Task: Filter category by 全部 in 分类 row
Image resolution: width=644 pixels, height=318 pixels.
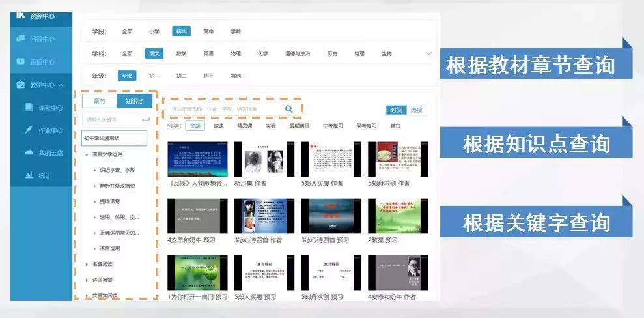Action: (195, 126)
